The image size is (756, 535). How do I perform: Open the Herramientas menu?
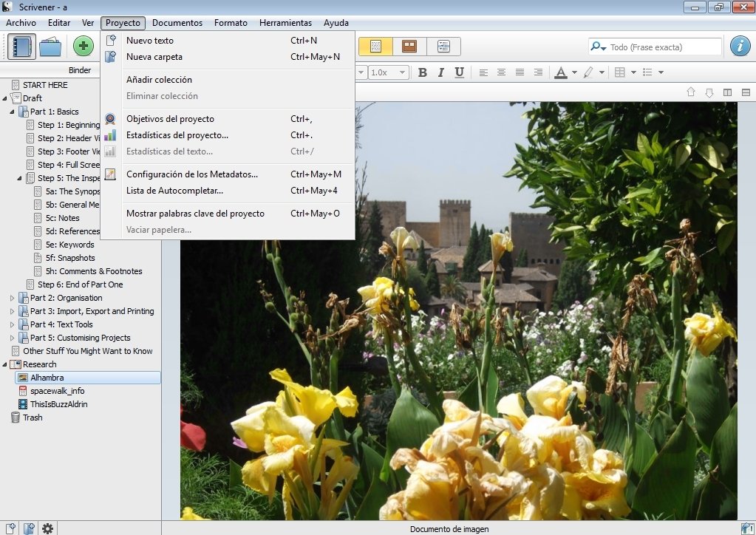(285, 23)
